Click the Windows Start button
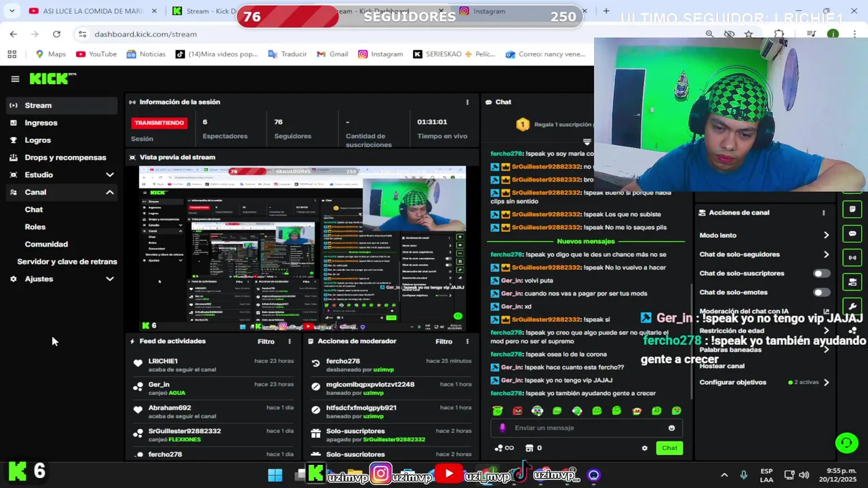 point(275,475)
